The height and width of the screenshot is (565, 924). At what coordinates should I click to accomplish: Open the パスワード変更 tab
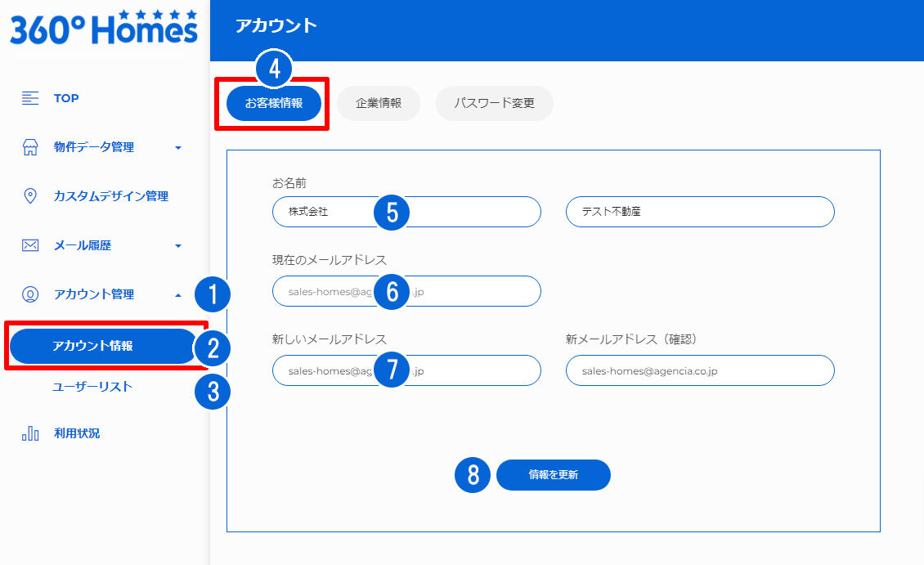coord(494,104)
